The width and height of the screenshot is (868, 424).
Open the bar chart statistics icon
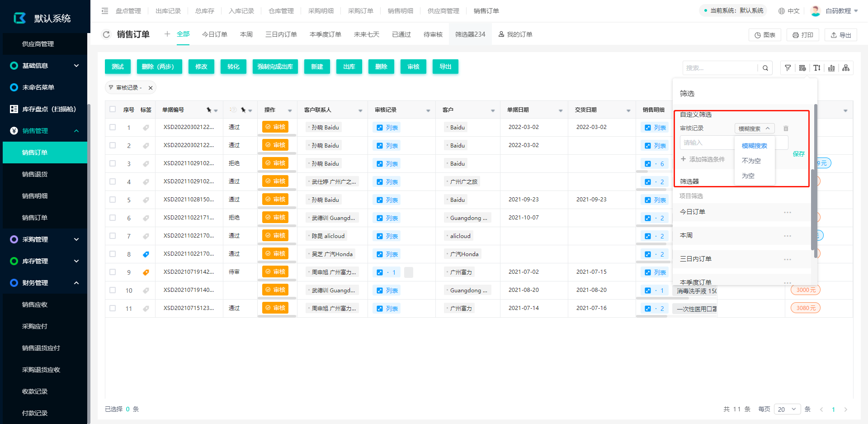coord(831,68)
